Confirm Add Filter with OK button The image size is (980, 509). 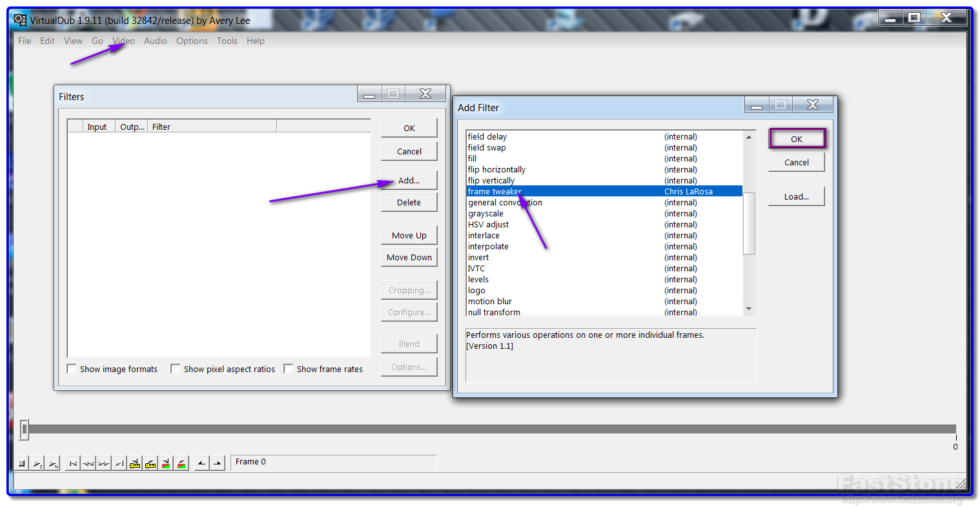coord(797,139)
